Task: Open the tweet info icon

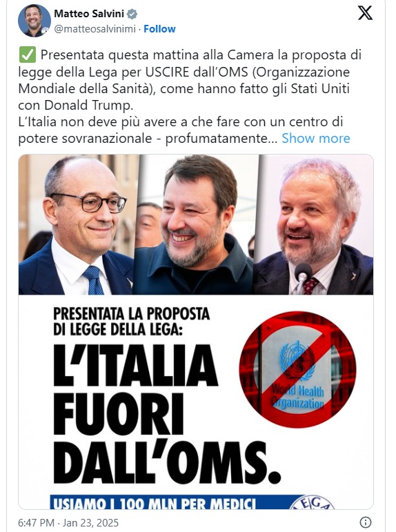Action: tap(365, 522)
